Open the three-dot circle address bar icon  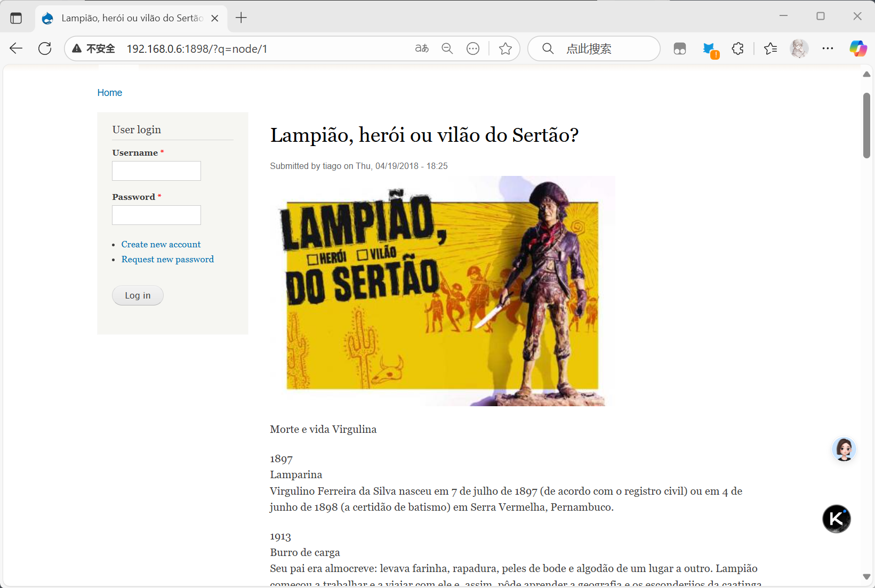point(473,49)
